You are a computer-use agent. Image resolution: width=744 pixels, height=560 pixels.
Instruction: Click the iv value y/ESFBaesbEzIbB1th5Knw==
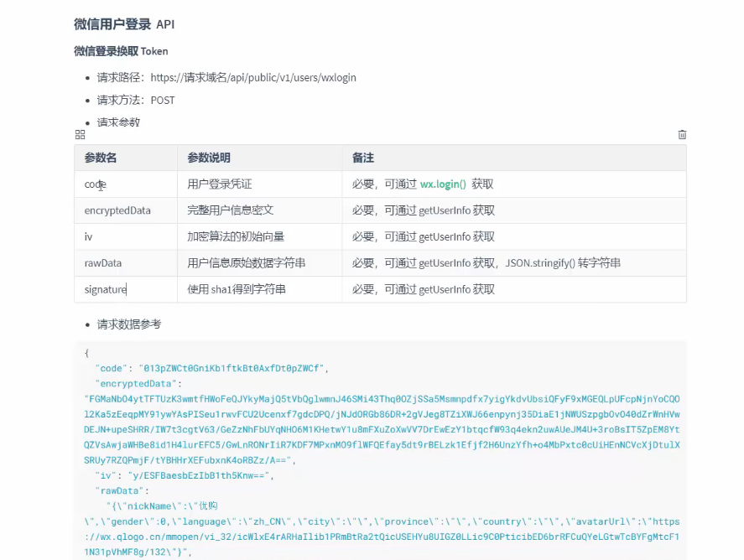point(198,475)
